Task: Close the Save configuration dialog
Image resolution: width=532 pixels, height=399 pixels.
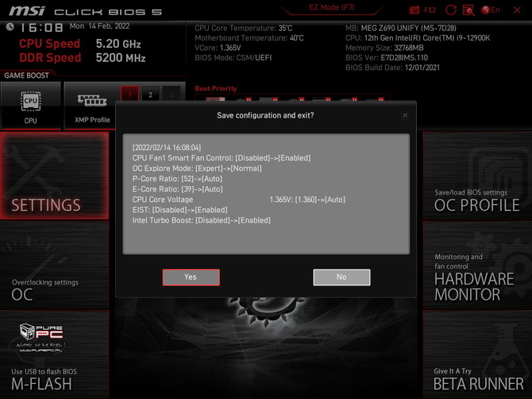Action: [x=405, y=115]
